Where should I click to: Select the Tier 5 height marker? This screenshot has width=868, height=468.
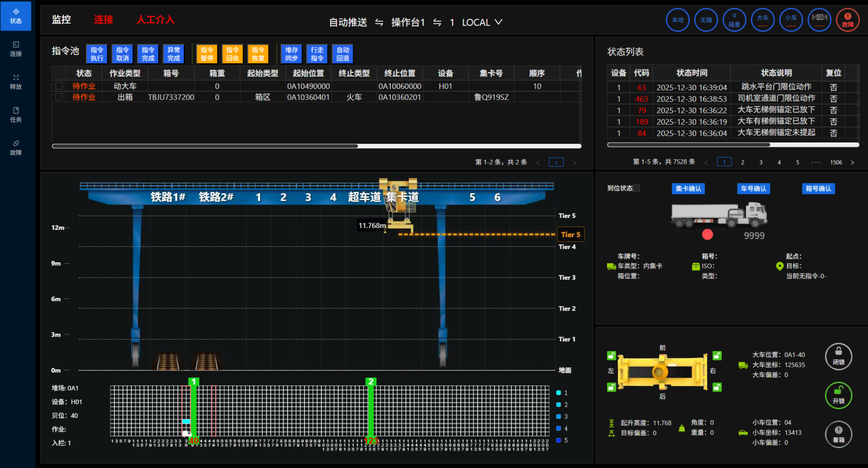click(x=570, y=235)
